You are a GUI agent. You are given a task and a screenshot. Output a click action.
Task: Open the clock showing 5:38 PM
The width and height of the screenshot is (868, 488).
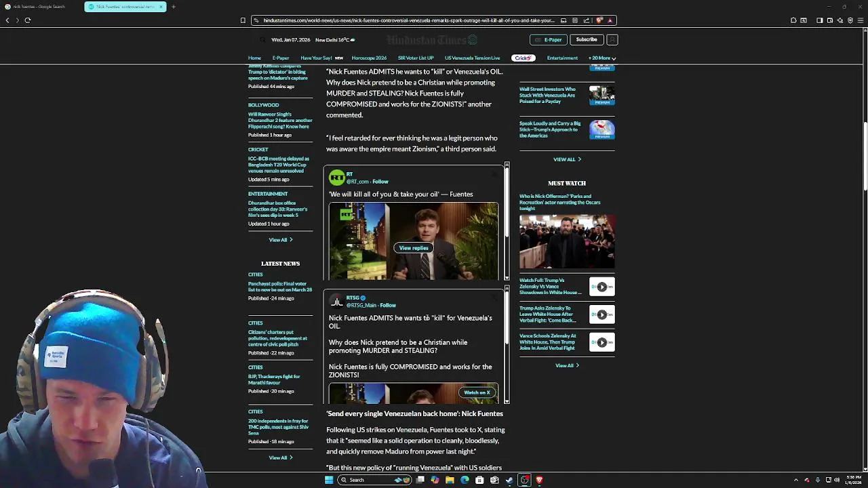[854, 480]
